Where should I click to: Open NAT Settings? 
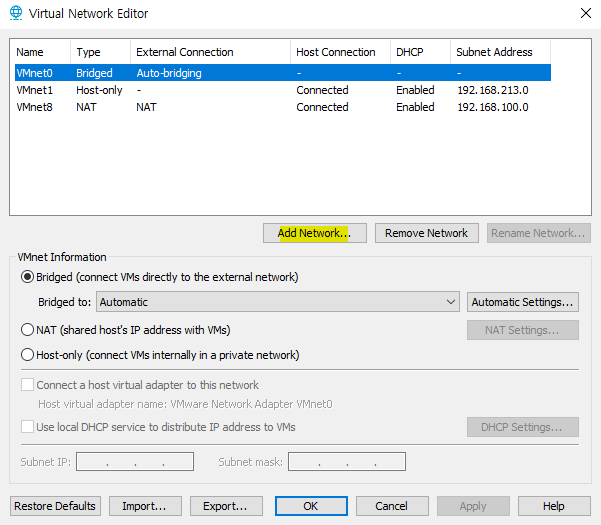pos(523,330)
